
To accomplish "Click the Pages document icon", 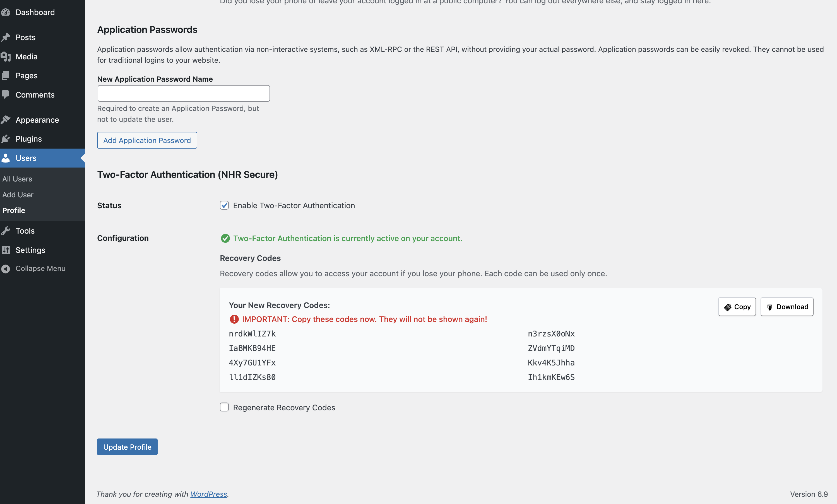I will [6, 75].
